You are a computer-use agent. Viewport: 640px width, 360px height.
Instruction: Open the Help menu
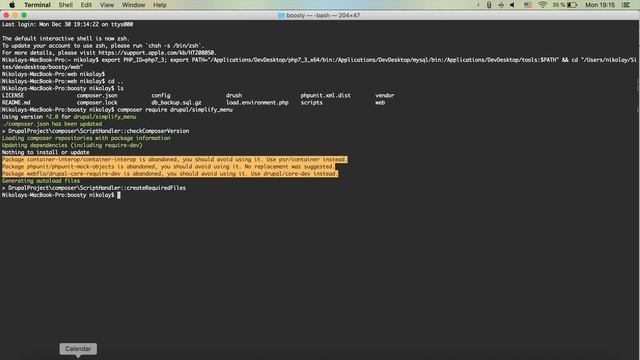click(160, 5)
